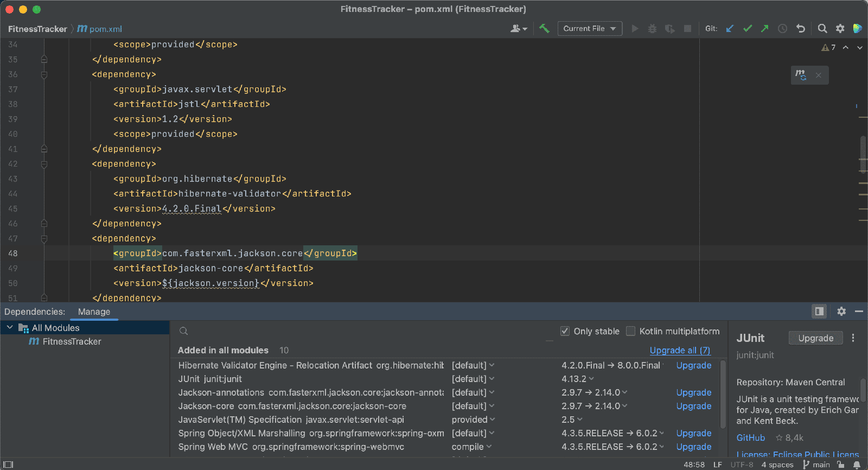The image size is (868, 470).
Task: Click the Run play icon
Action: pyautogui.click(x=635, y=28)
